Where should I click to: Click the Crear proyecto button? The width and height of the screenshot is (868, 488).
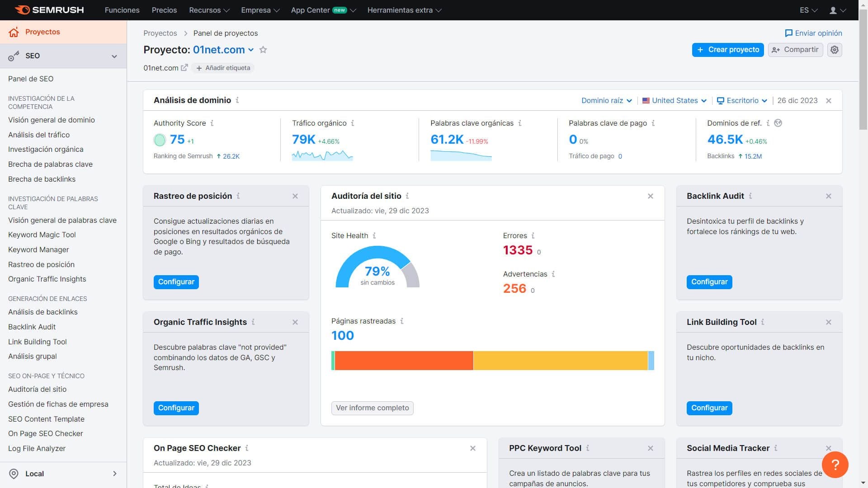click(x=728, y=50)
